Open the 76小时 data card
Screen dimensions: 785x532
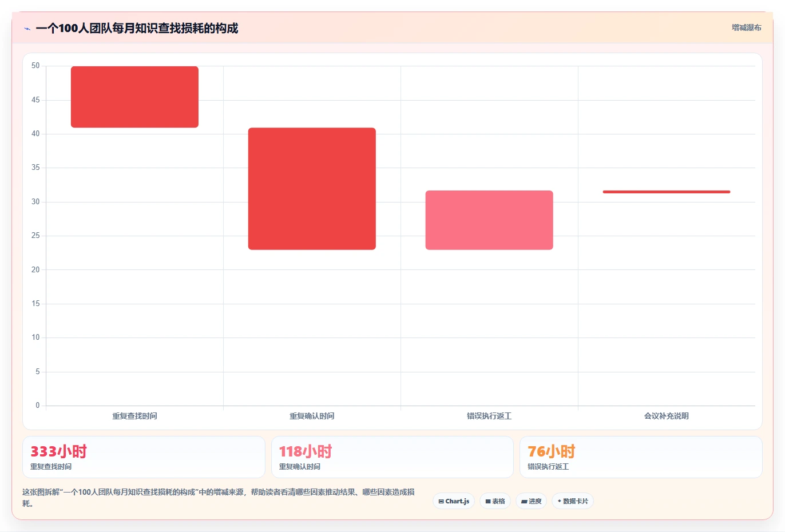pyautogui.click(x=641, y=457)
